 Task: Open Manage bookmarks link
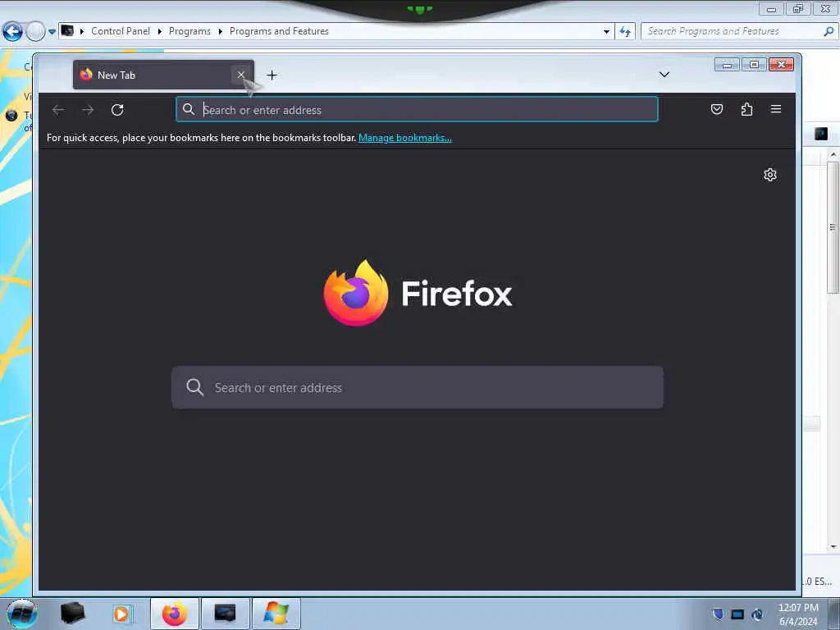pyautogui.click(x=405, y=138)
